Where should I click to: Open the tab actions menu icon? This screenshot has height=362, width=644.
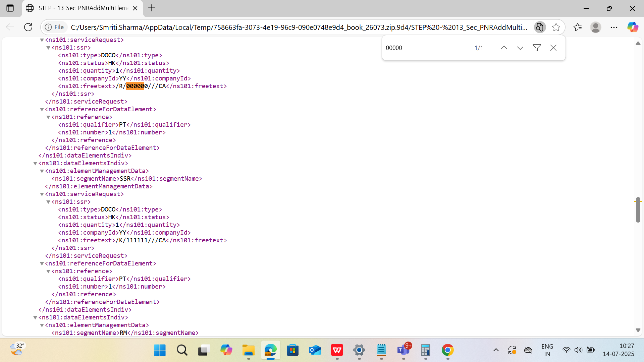click(10, 8)
